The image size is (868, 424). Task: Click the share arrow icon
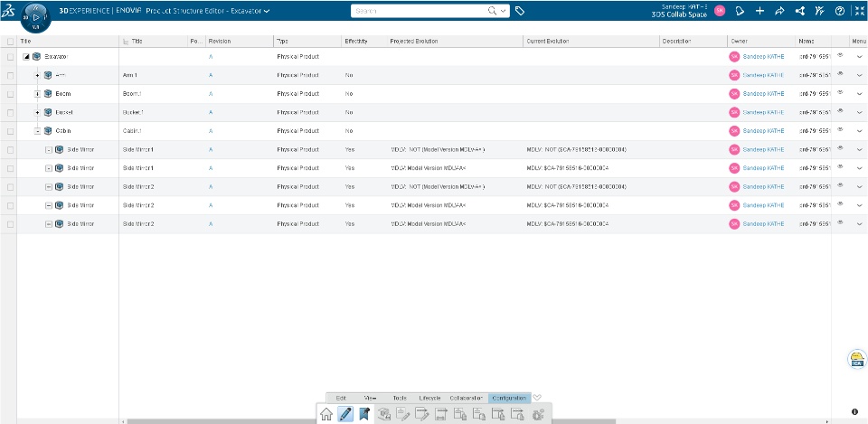(779, 11)
